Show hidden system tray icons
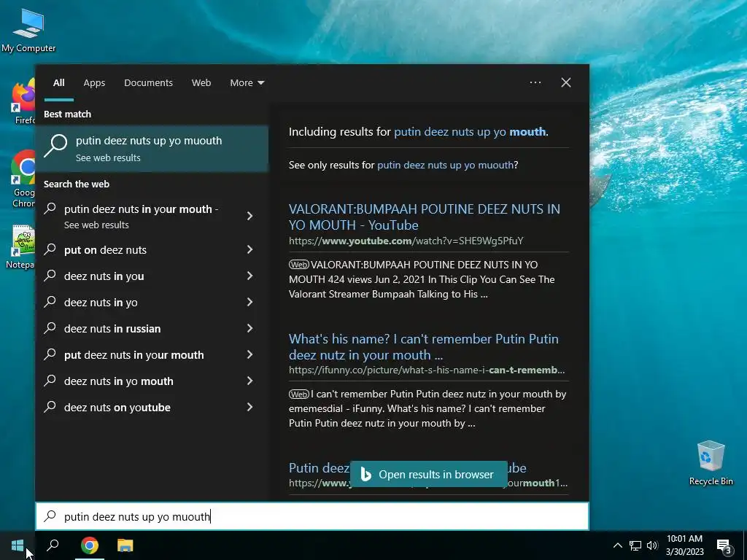Viewport: 747px width, 560px height. coord(617,545)
